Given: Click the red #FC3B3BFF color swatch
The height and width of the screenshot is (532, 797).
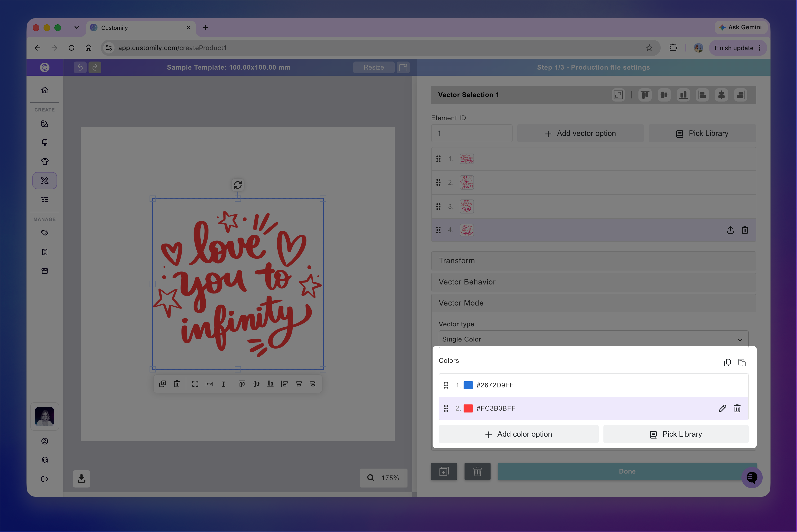Looking at the screenshot, I should 468,408.
